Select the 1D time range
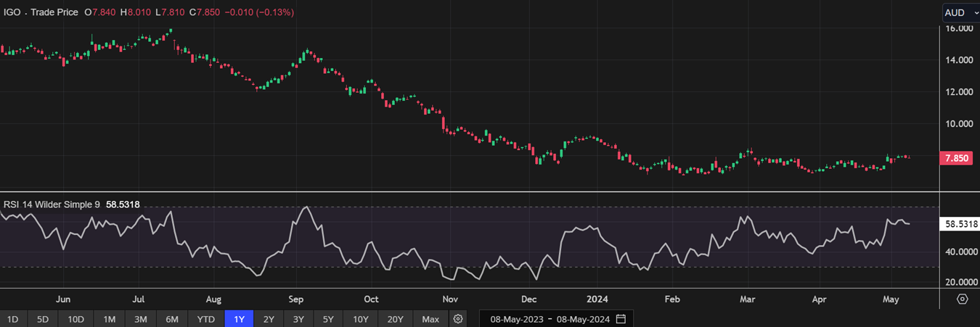 point(12,319)
